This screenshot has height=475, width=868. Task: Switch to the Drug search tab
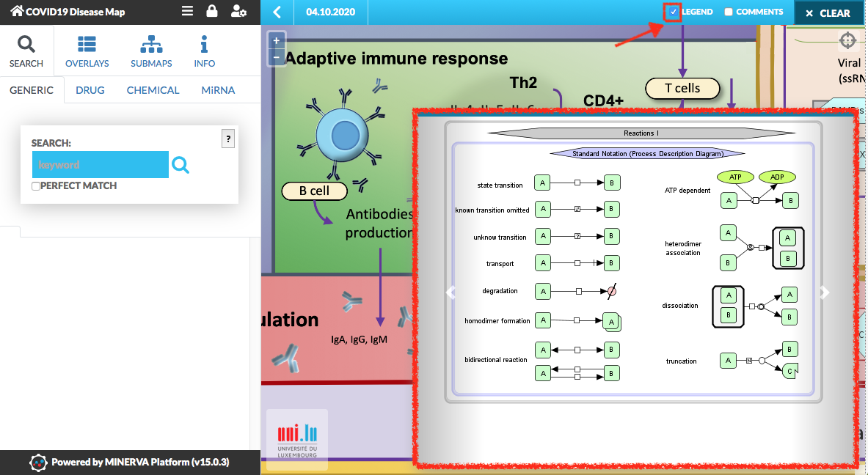(x=90, y=90)
